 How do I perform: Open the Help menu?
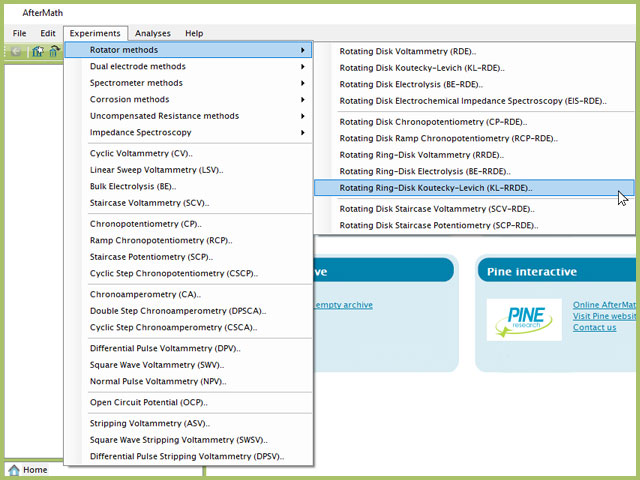pos(194,33)
